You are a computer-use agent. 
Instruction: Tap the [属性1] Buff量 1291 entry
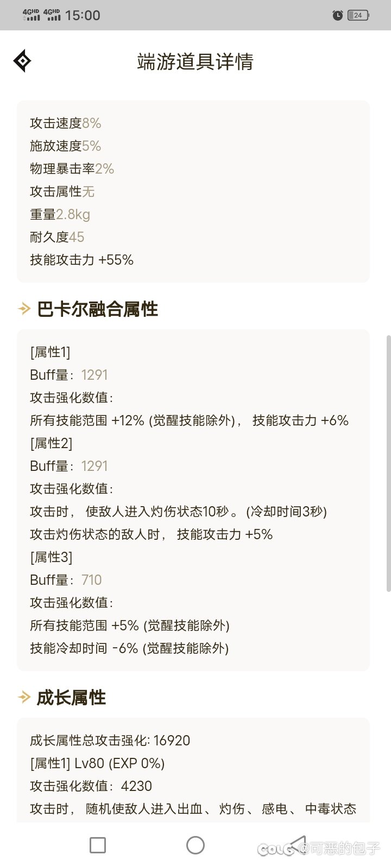click(69, 375)
